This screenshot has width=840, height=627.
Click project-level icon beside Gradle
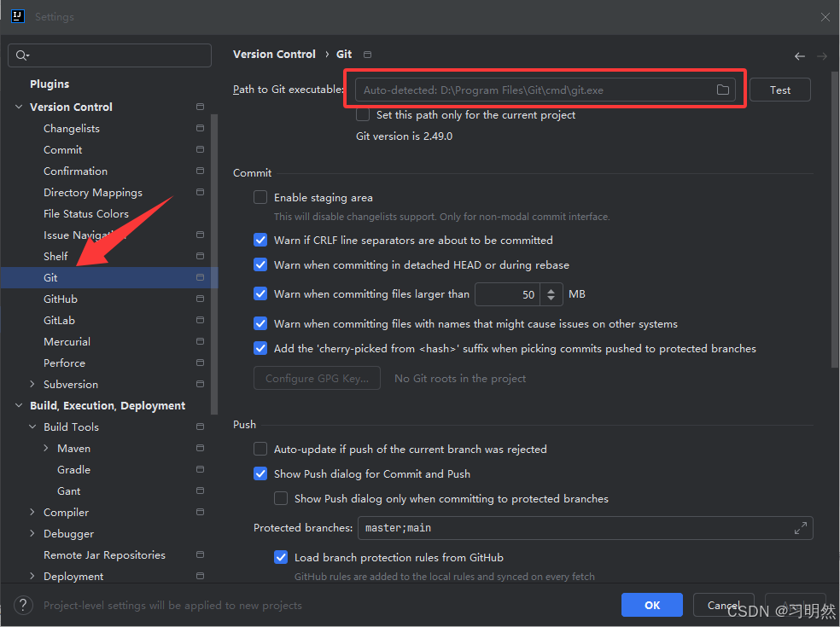click(x=201, y=469)
